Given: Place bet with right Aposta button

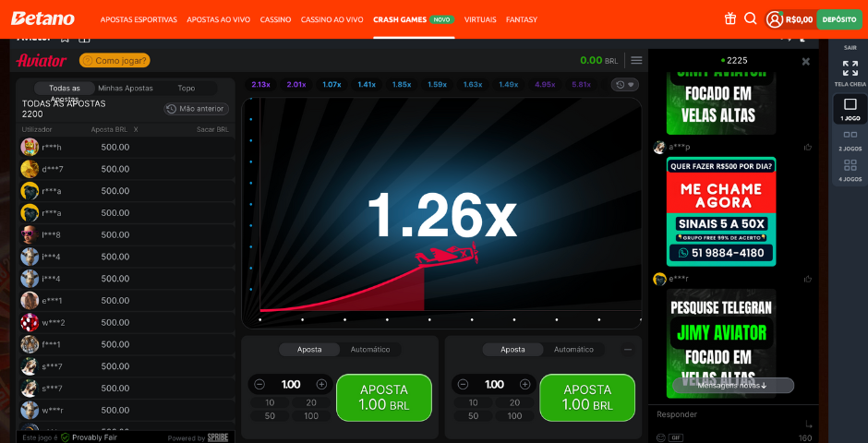Looking at the screenshot, I should tap(587, 398).
